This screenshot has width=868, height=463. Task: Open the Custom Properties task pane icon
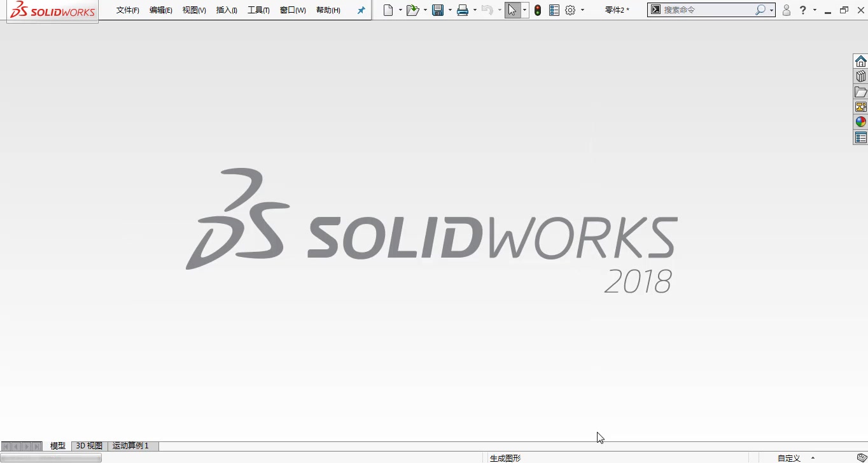click(x=860, y=137)
